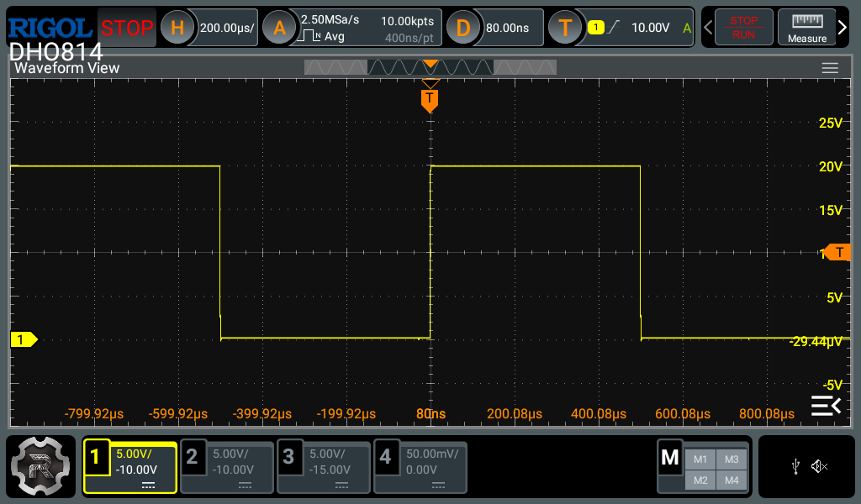Click the muted speaker icon
The image size is (861, 504).
819,466
